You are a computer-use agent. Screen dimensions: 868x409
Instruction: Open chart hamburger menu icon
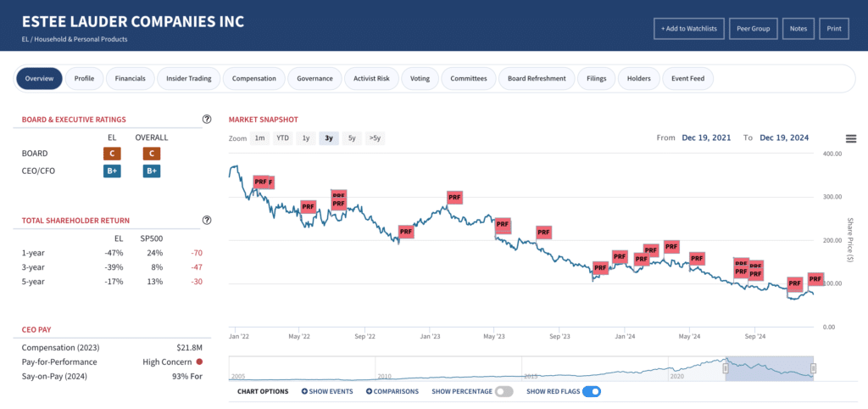click(x=851, y=138)
